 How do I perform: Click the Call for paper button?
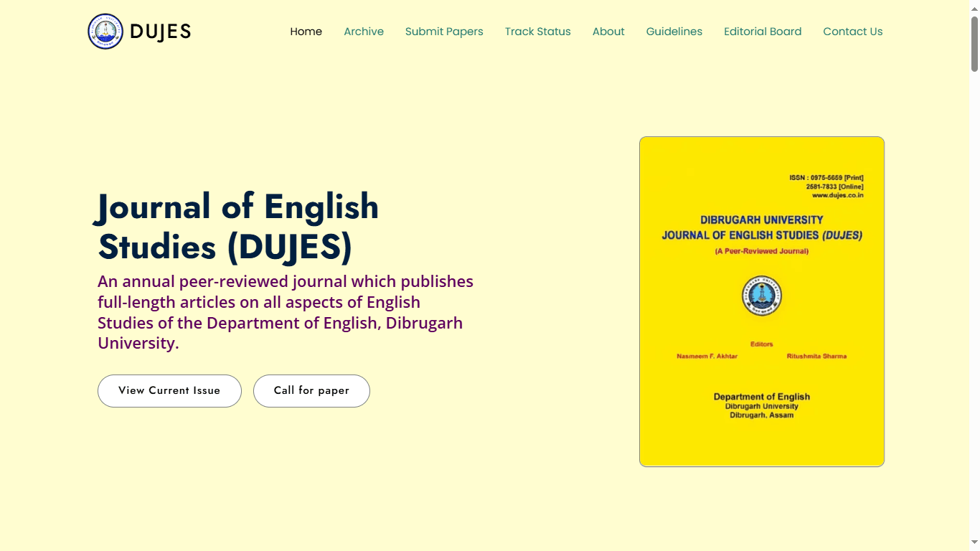311,391
